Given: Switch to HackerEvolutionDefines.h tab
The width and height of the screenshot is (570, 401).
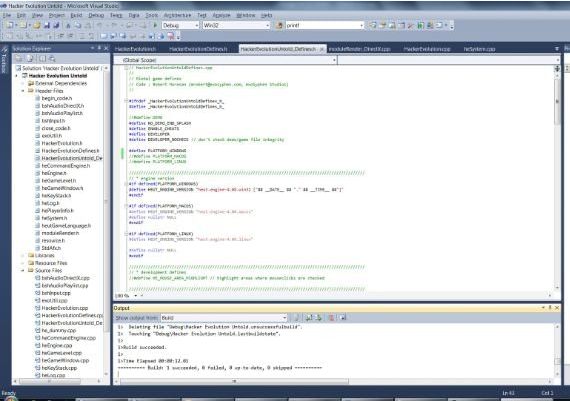Looking at the screenshot, I should coord(198,49).
